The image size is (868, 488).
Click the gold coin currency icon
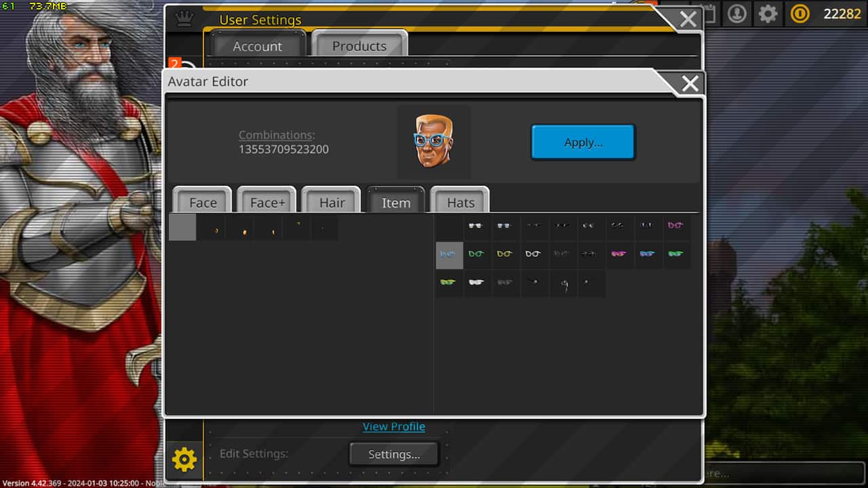point(800,14)
